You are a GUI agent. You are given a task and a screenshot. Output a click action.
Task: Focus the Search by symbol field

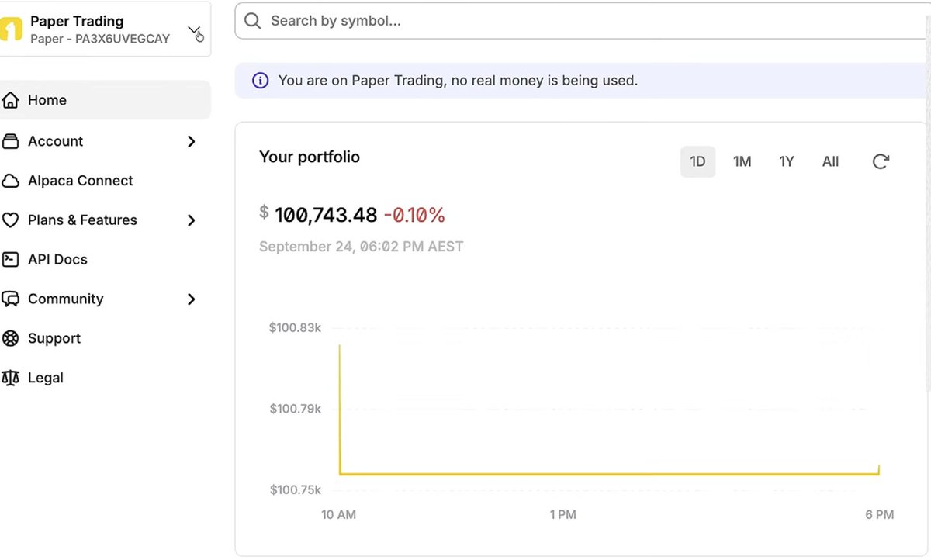[x=583, y=21]
